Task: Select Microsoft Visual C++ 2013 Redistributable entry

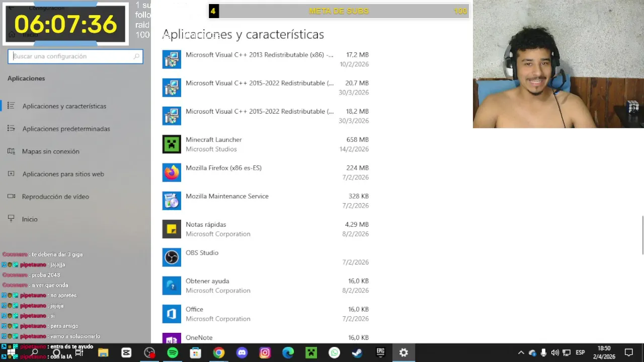Action: (x=266, y=59)
